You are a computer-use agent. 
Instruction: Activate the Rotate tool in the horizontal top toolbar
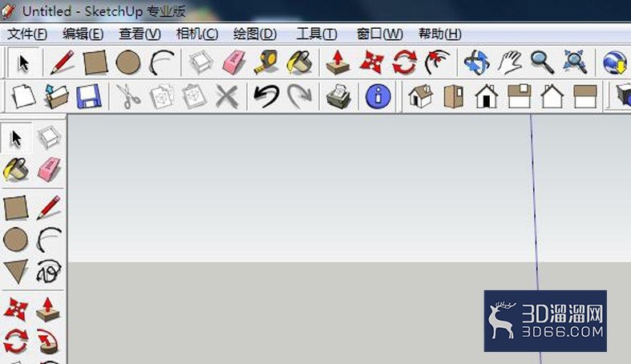pyautogui.click(x=404, y=63)
